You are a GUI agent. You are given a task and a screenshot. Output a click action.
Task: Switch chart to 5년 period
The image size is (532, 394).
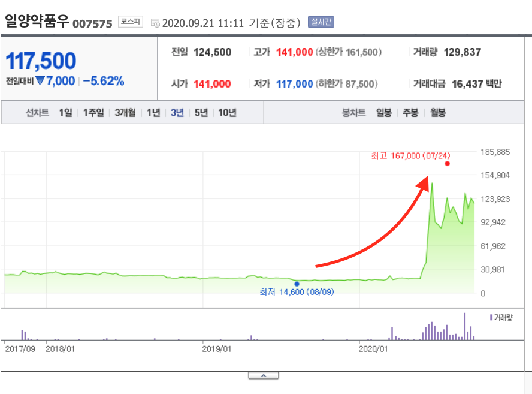[201, 112]
